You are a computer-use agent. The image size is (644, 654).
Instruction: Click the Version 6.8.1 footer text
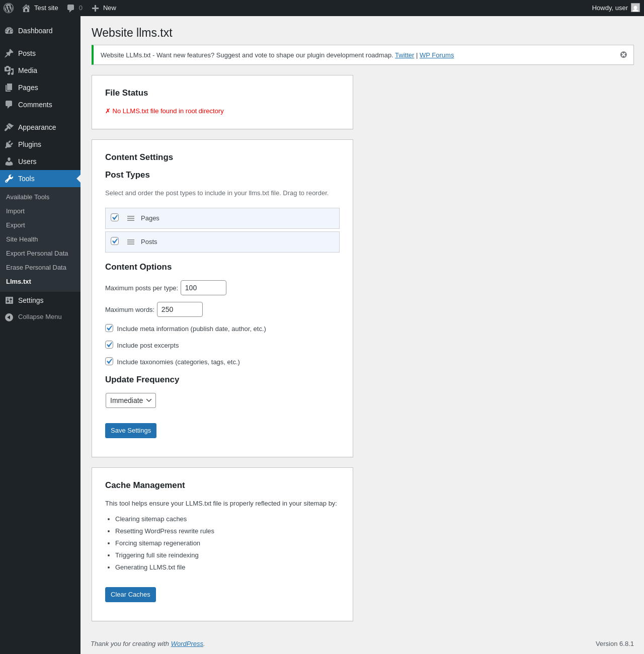(x=615, y=644)
